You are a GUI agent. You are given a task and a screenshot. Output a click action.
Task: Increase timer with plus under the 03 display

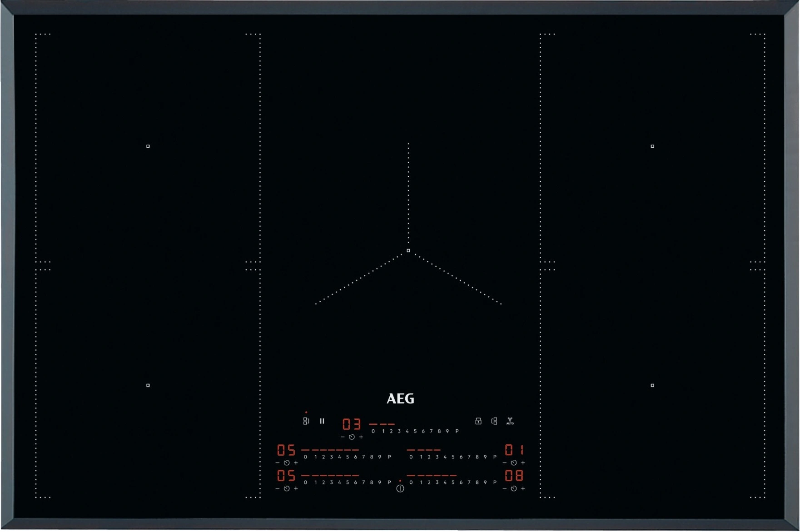point(361,437)
